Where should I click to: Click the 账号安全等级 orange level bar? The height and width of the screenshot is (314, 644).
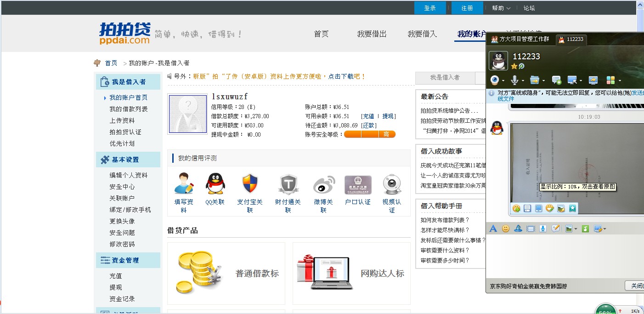click(369, 134)
